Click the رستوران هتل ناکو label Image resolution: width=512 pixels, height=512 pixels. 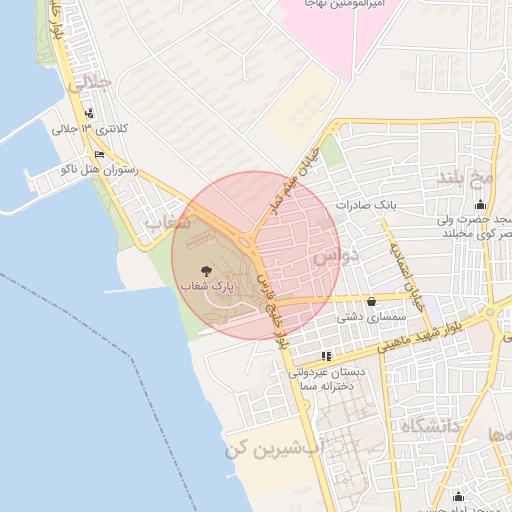(x=99, y=170)
